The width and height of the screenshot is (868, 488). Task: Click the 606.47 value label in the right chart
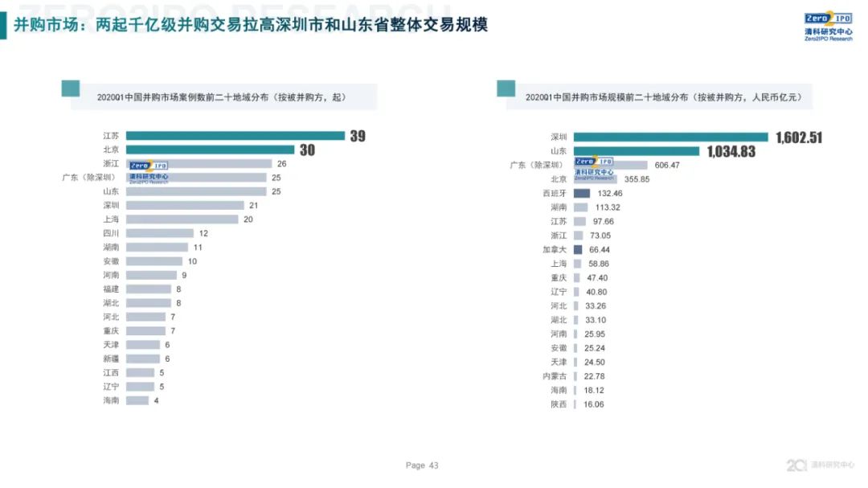(667, 165)
